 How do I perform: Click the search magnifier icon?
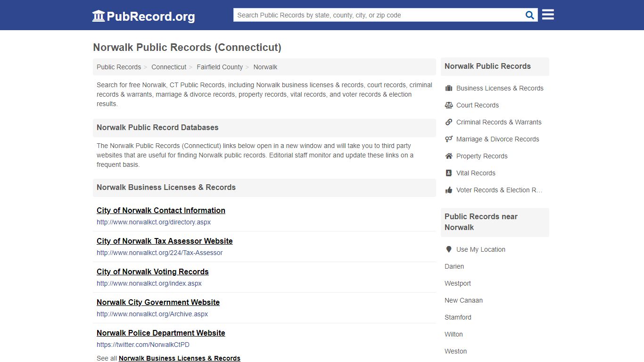coord(530,15)
